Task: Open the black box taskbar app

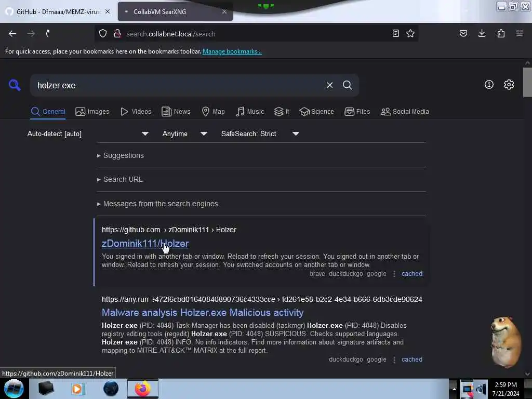Action: (x=46, y=389)
